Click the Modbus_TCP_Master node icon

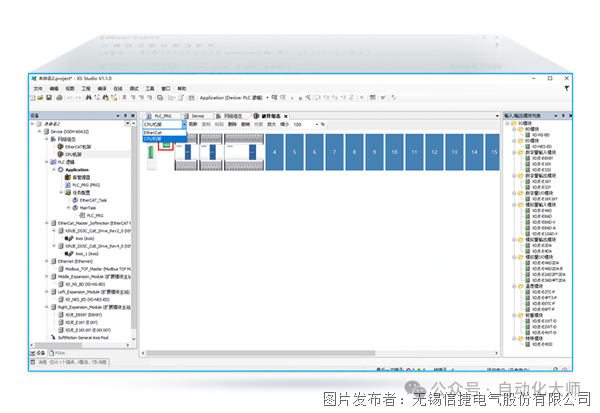click(60, 269)
